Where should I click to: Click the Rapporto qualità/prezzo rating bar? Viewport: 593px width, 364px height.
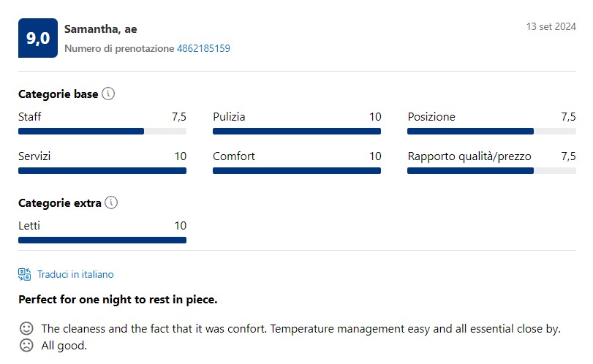(491, 171)
